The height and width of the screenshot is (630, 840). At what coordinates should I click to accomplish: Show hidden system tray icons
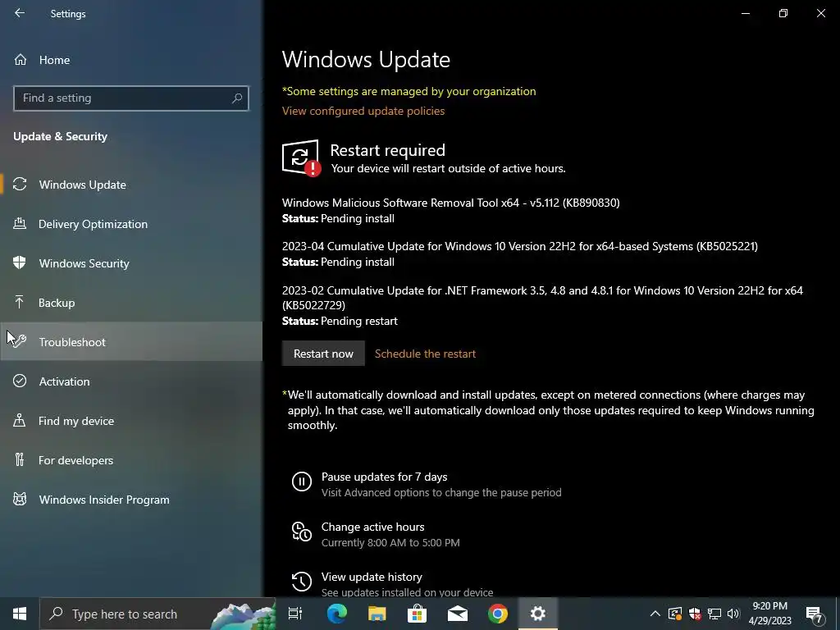pyautogui.click(x=655, y=614)
